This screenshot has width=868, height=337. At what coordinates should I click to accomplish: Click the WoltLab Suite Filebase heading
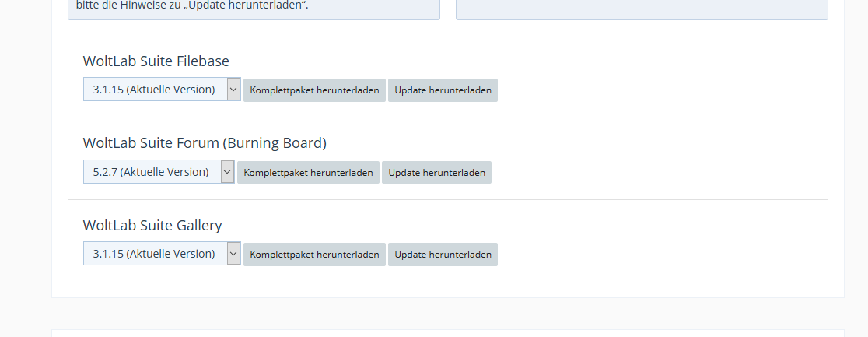coord(156,61)
